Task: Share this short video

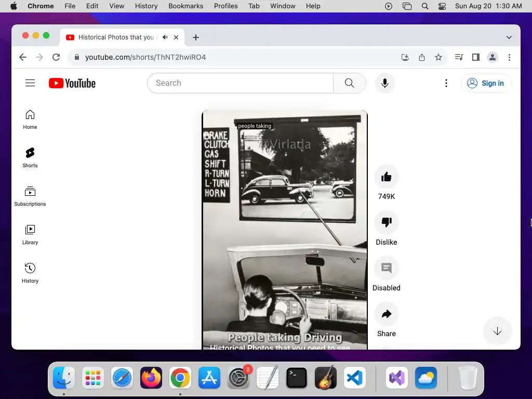Action: (x=386, y=314)
